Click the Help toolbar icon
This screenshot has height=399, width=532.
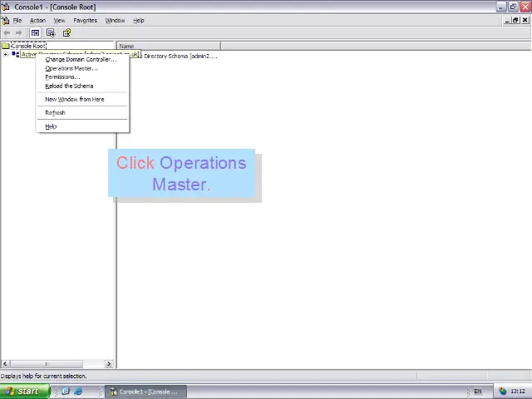pos(66,32)
